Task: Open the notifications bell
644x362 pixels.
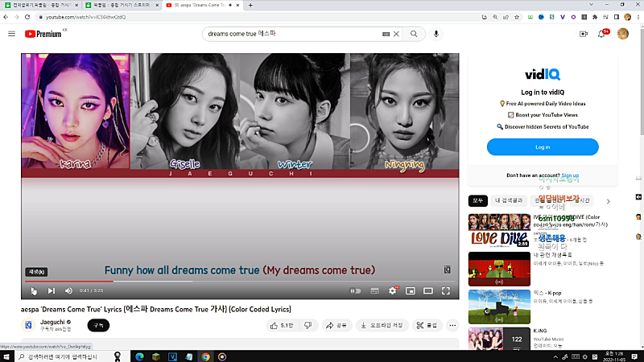Action: point(601,34)
